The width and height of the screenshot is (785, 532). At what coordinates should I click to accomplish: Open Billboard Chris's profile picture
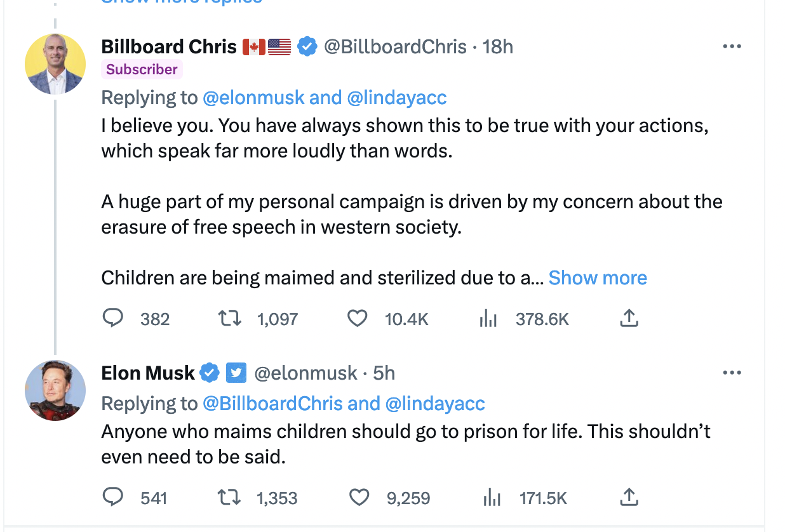55,64
